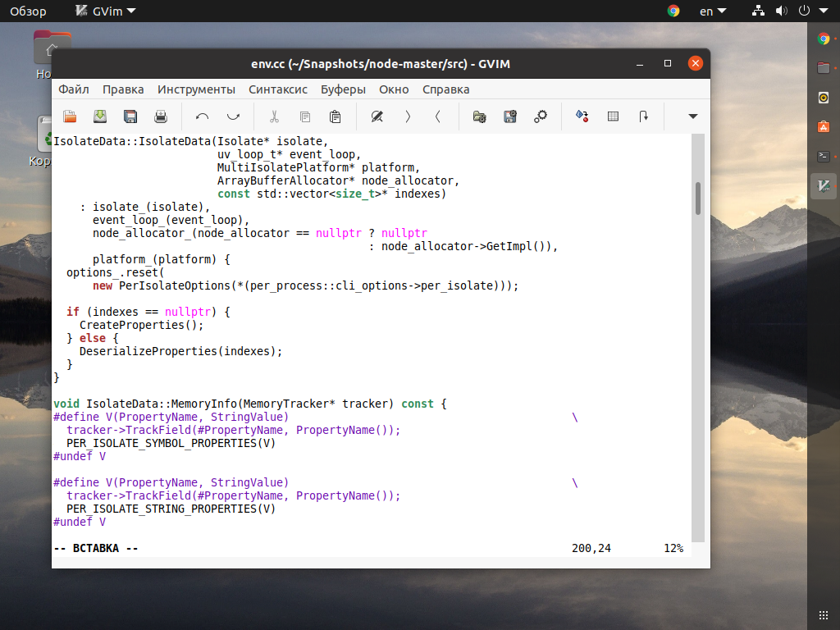Open the en keyboard layout dropdown
840x630 pixels.
point(713,11)
